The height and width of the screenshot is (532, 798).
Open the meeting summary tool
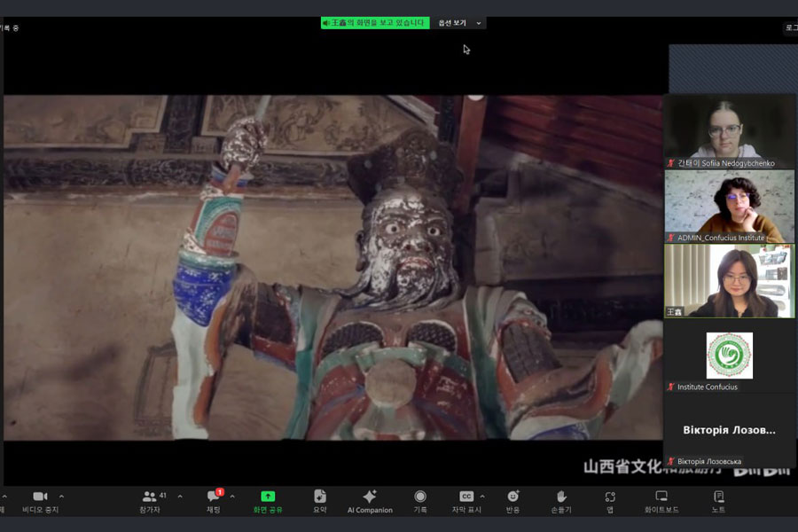pyautogui.click(x=319, y=502)
